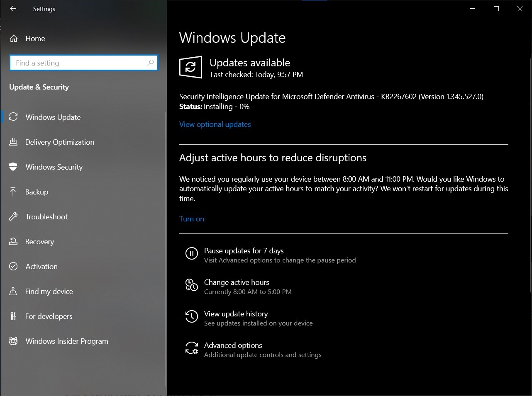
Task: Click View optional updates link
Action: pos(215,124)
